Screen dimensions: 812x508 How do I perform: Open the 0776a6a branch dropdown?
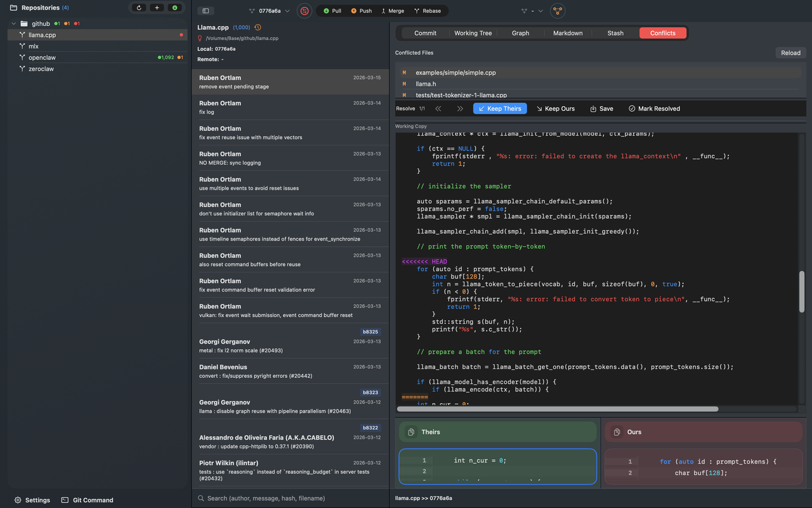[x=271, y=11]
